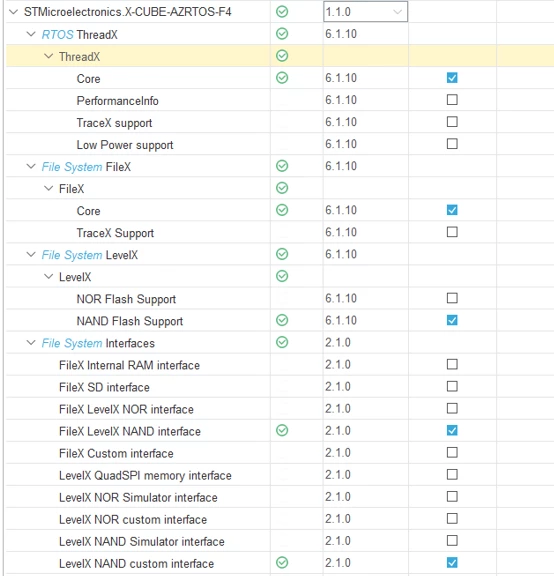Click green status icon for File System FileX
Image resolution: width=554 pixels, height=576 pixels.
tap(282, 166)
